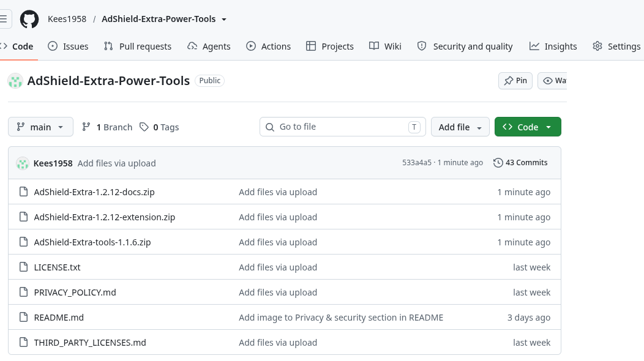Viewport: 644px width, 361px height.
Task: Open the green Code dropdown button
Action: (528, 127)
